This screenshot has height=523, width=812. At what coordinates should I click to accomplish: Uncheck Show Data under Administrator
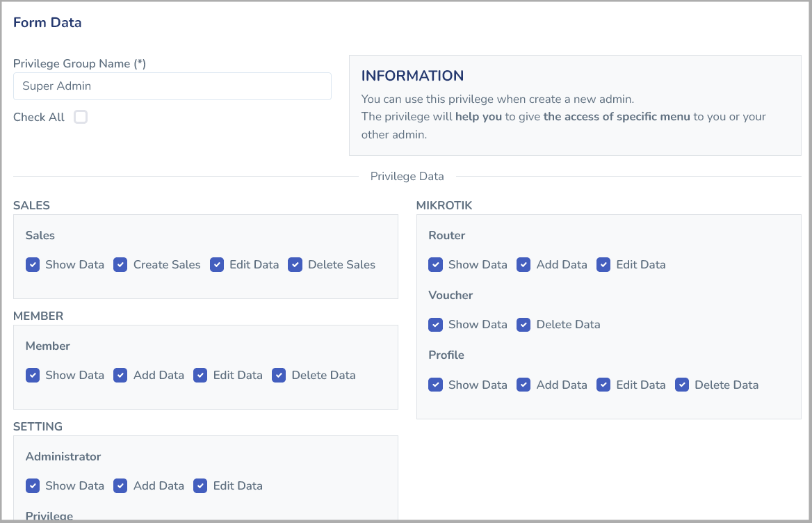coord(33,486)
